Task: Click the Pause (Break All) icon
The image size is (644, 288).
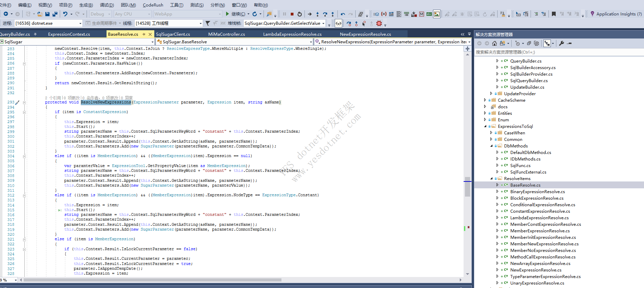Action: coord(285,14)
